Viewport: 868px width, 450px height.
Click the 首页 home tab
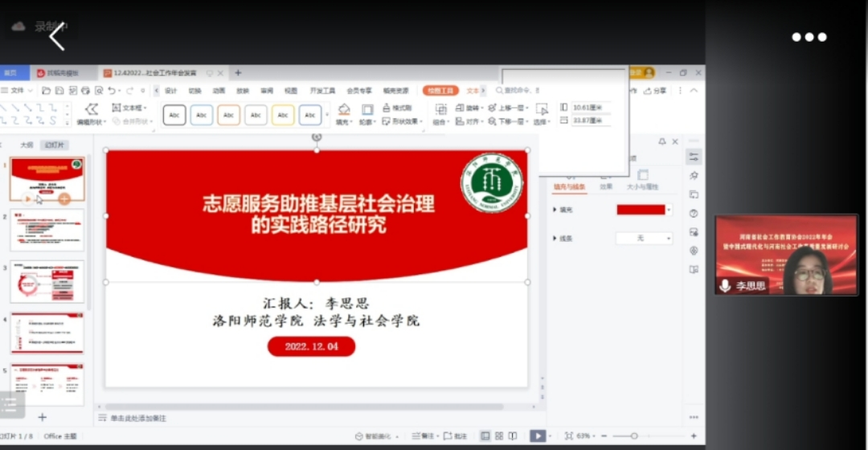pyautogui.click(x=10, y=73)
